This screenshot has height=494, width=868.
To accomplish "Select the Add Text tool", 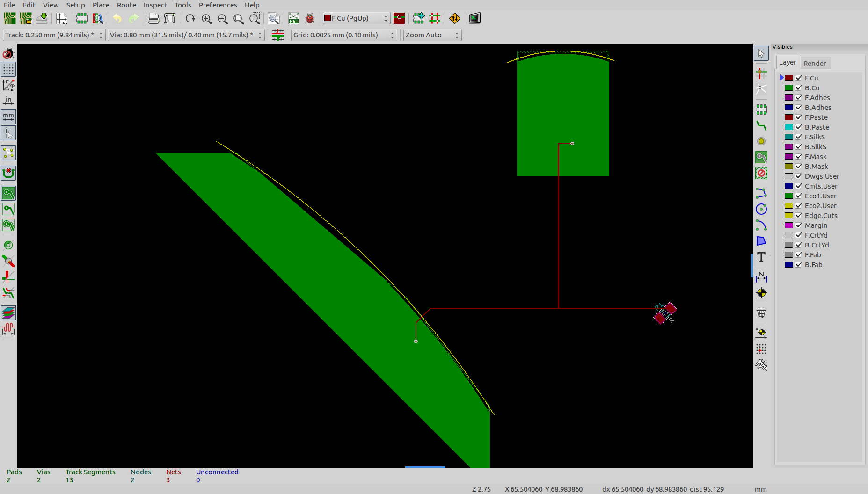I will click(761, 257).
